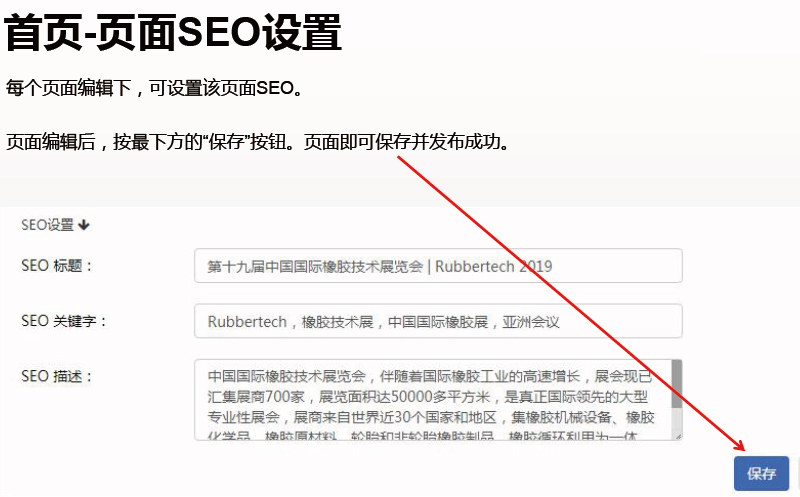Focus the SEO 标题 input field

click(x=438, y=266)
